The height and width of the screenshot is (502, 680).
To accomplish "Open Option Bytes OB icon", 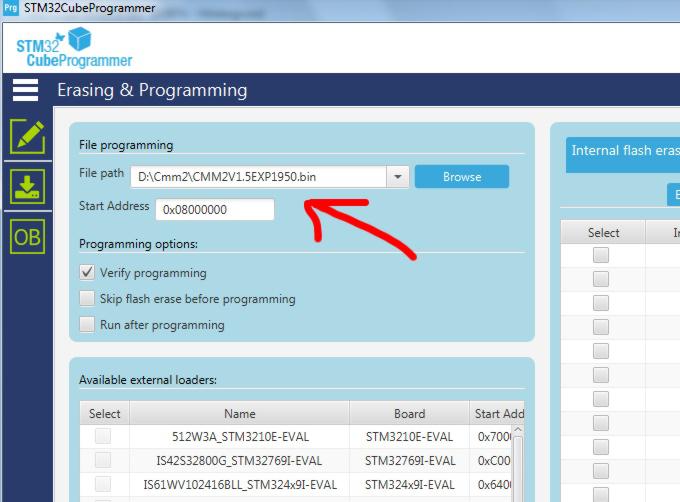I will coord(27,237).
